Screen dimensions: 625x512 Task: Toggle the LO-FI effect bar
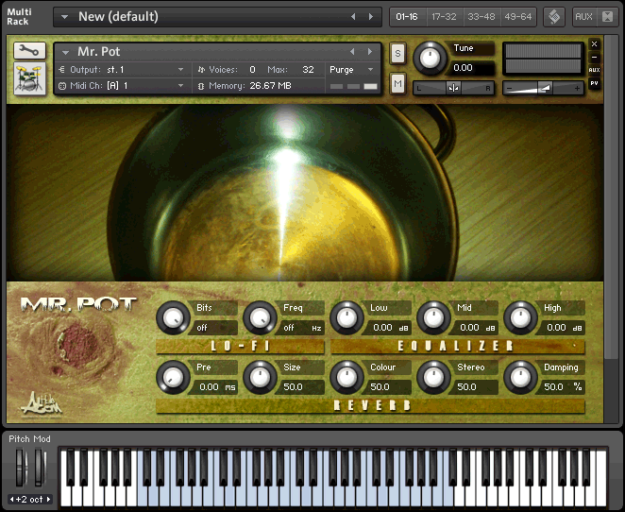click(240, 346)
